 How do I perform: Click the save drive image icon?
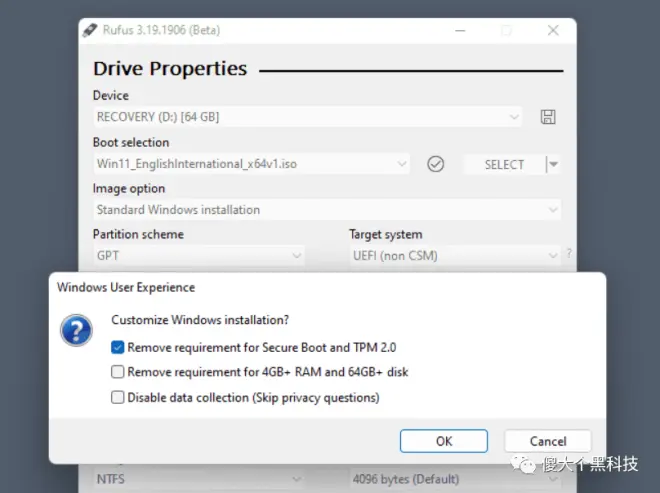pos(548,117)
